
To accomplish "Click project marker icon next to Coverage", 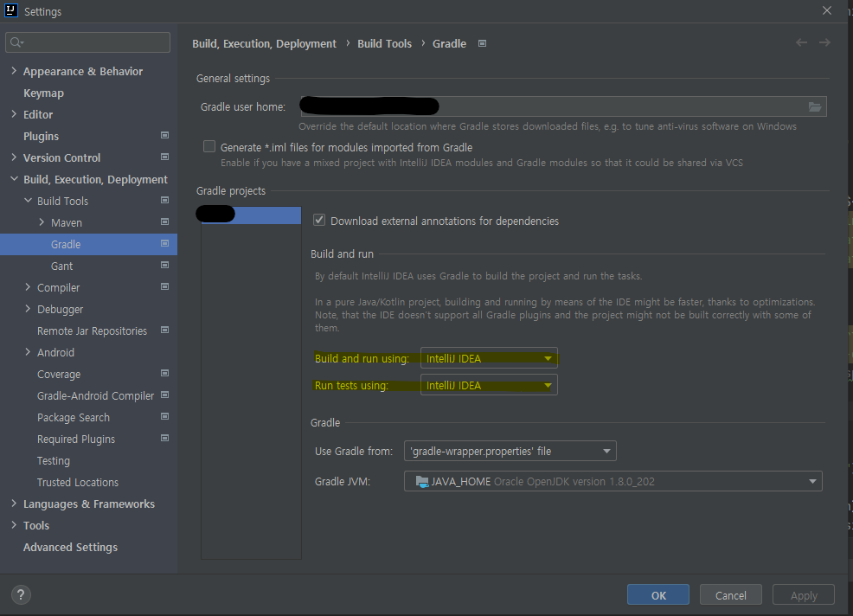I will 165,373.
